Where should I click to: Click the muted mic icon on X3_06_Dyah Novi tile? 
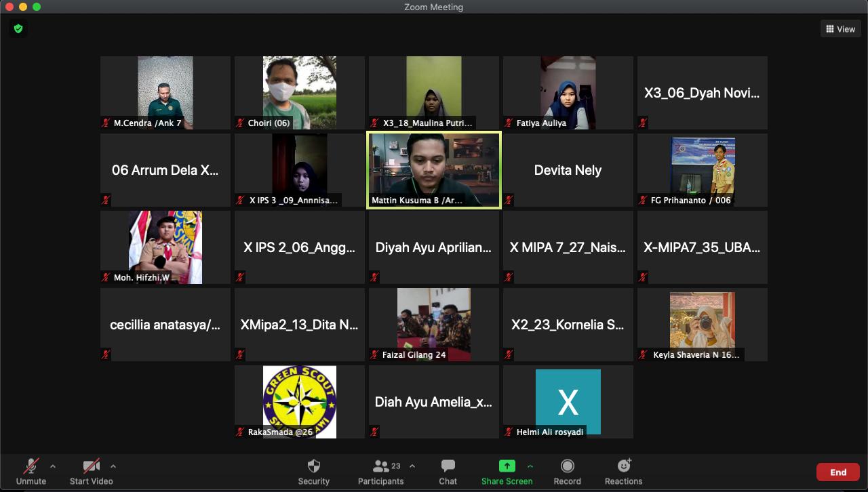(x=643, y=123)
